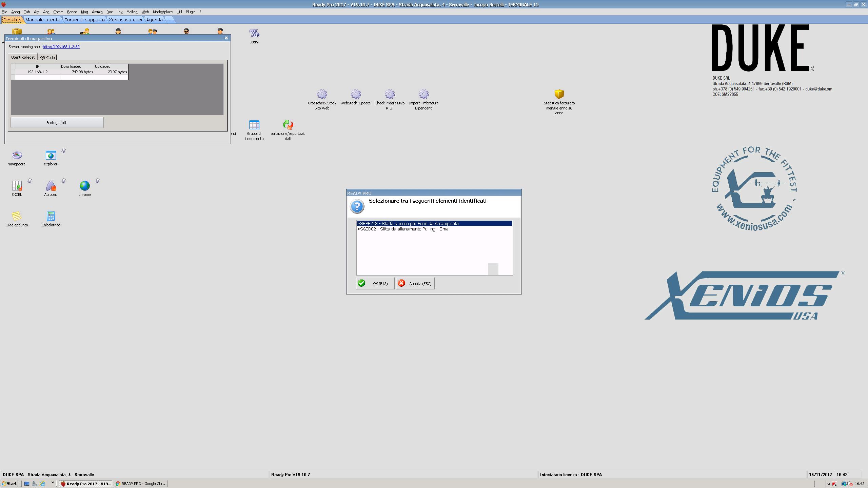Open the Listini percent icon
This screenshot has width=868, height=488.
[x=254, y=33]
